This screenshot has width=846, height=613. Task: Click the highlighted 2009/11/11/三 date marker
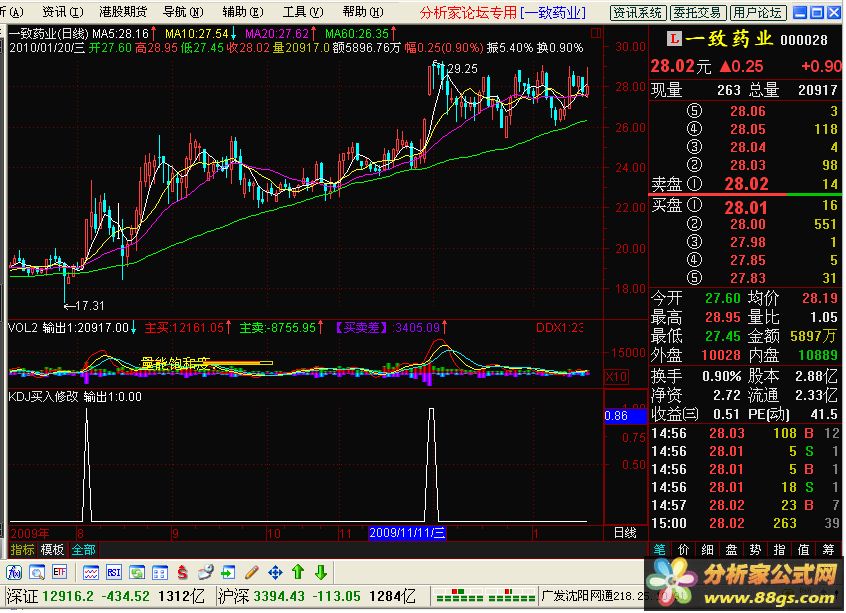[x=407, y=533]
